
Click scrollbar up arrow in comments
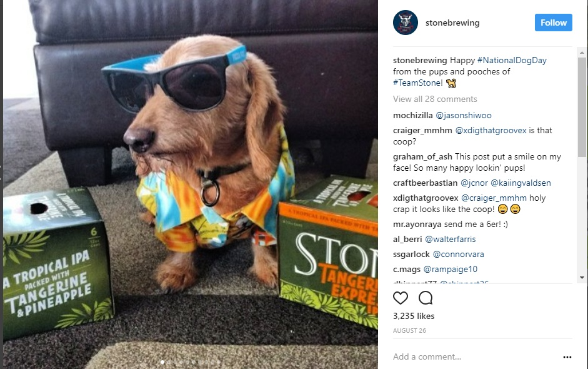coord(582,53)
